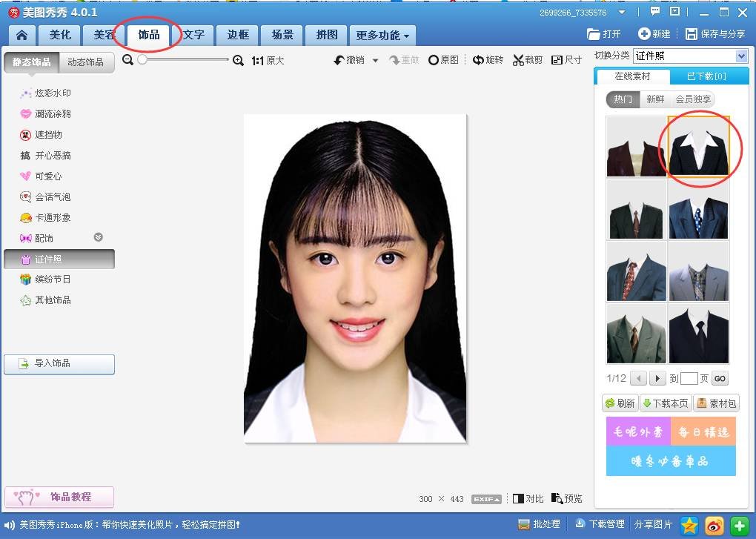Image resolution: width=756 pixels, height=539 pixels.
Task: Open the 更多功能 dropdown menu
Action: 382,35
